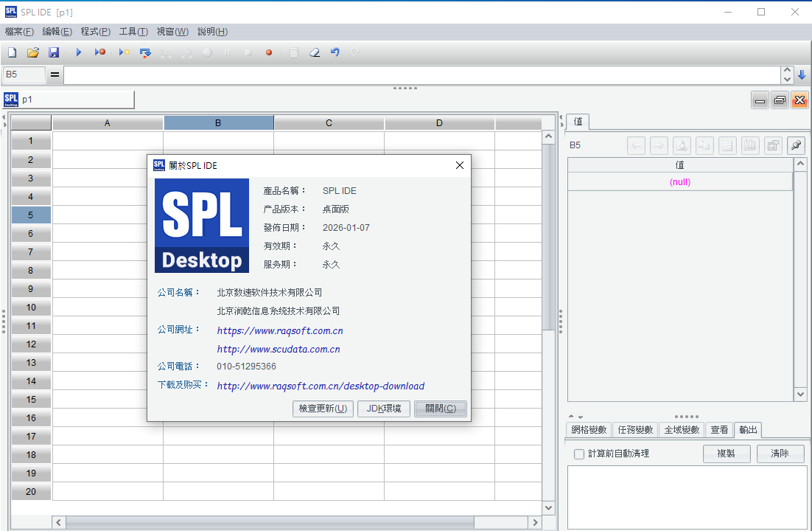Open a file via the open folder icon
This screenshot has height=531, width=812.
32,52
